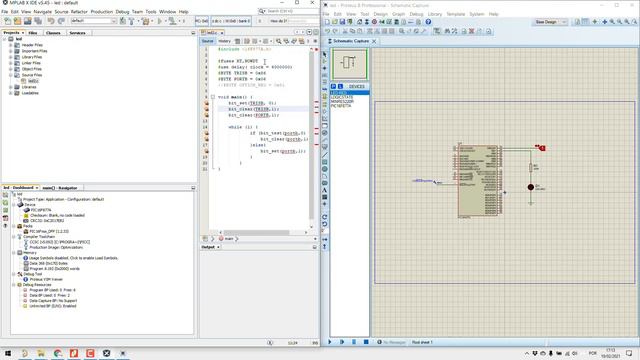Click History view button in editor
The width and height of the screenshot is (640, 360).
[224, 41]
